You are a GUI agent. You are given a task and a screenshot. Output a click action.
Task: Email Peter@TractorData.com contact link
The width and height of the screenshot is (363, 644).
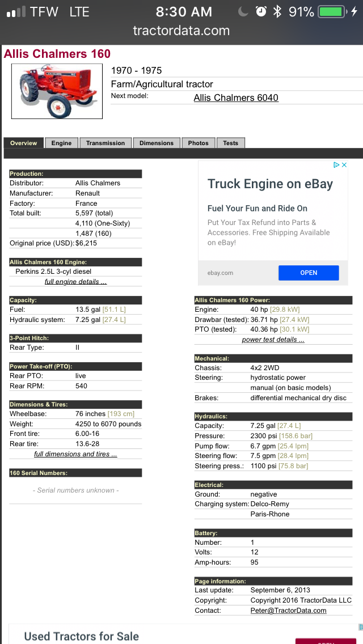(x=288, y=611)
